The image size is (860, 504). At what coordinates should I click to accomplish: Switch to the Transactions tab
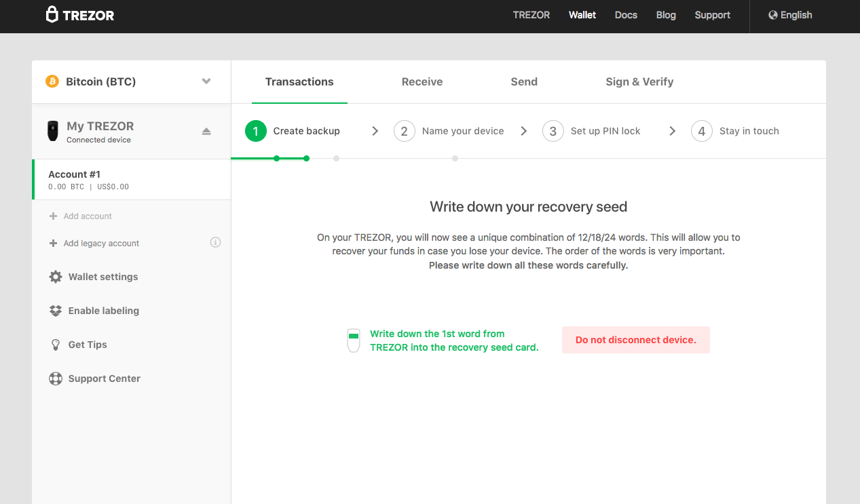(299, 81)
